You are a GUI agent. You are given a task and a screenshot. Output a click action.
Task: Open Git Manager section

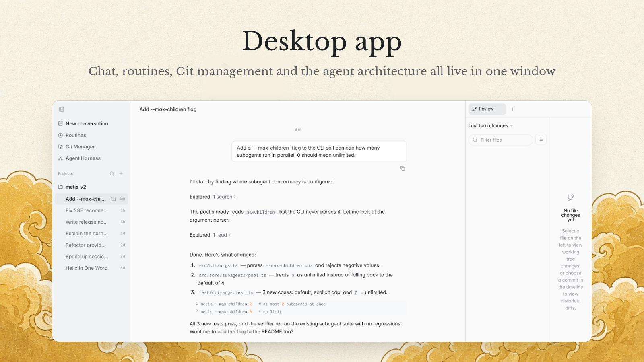(91, 147)
